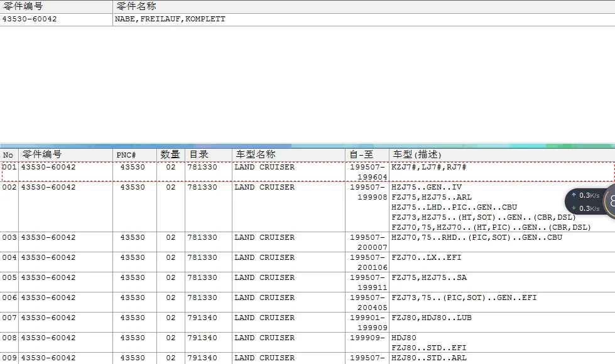This screenshot has height=364, width=615.
Task: Sort by the No column header
Action: point(8,155)
